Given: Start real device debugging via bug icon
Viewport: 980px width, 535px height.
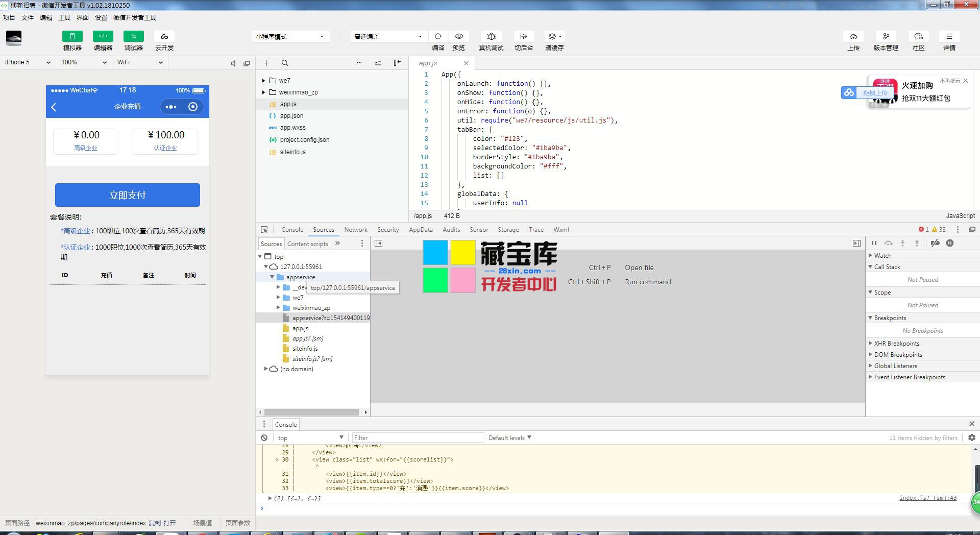Looking at the screenshot, I should point(491,36).
